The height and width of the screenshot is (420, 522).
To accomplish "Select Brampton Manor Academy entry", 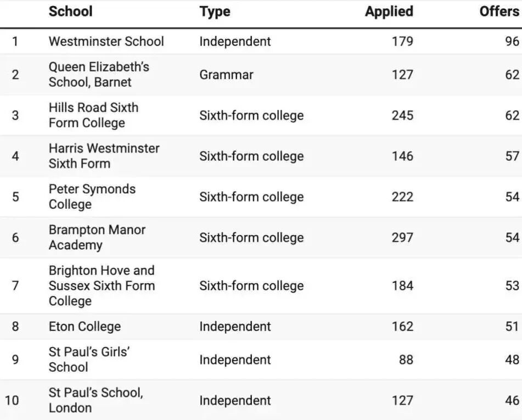I will click(x=97, y=237).
